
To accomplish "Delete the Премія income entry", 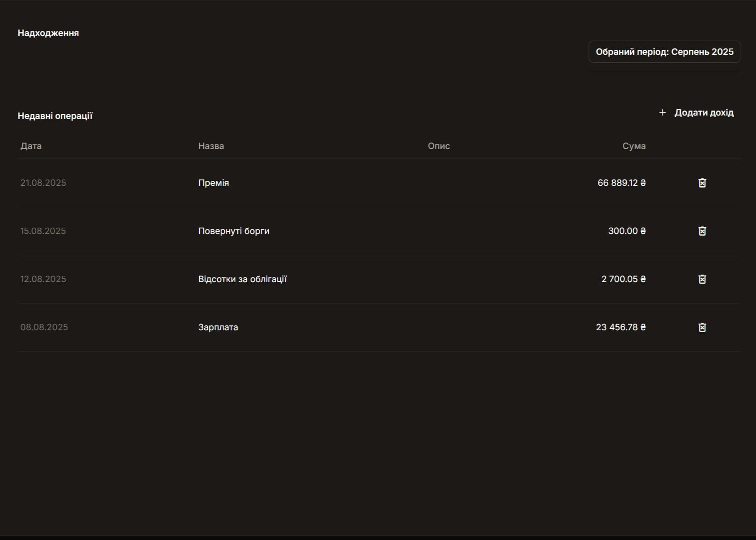I will 702,183.
